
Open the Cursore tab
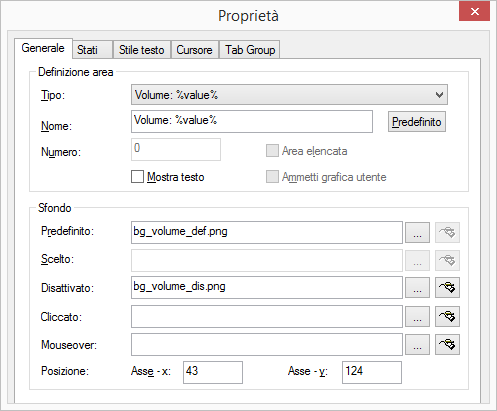[x=195, y=50]
